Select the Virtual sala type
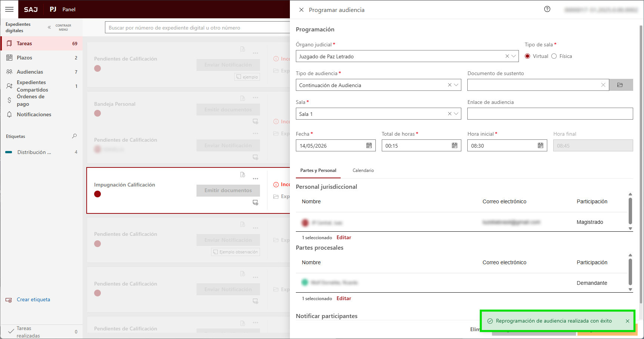 coord(527,56)
